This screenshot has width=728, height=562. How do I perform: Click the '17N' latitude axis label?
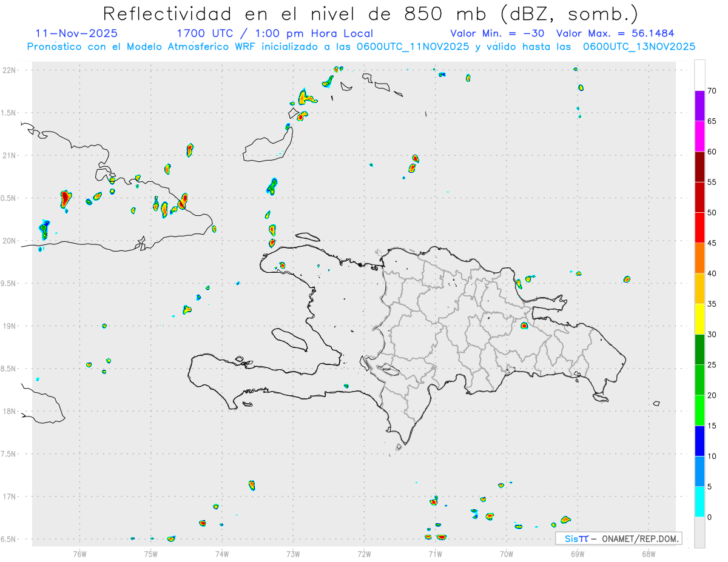pyautogui.click(x=10, y=497)
